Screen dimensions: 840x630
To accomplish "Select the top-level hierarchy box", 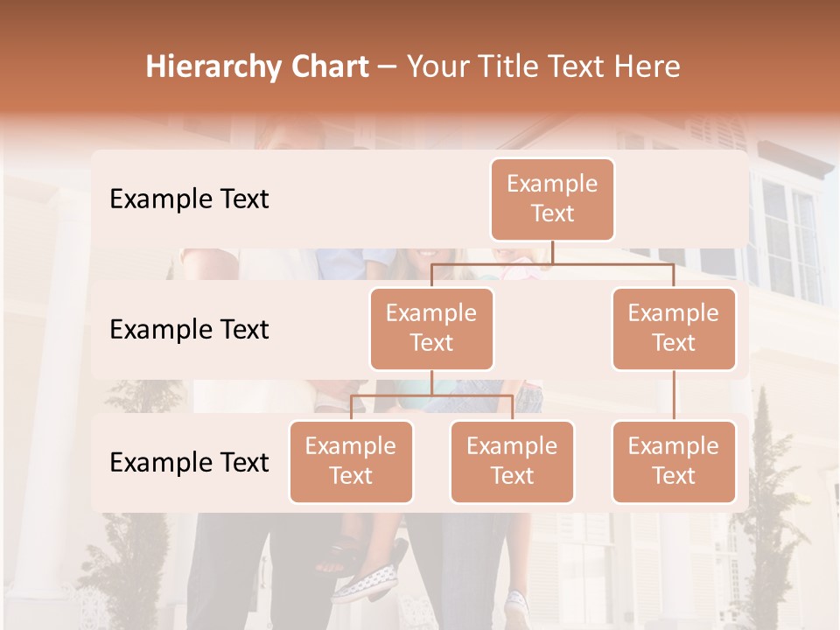I will point(552,199).
